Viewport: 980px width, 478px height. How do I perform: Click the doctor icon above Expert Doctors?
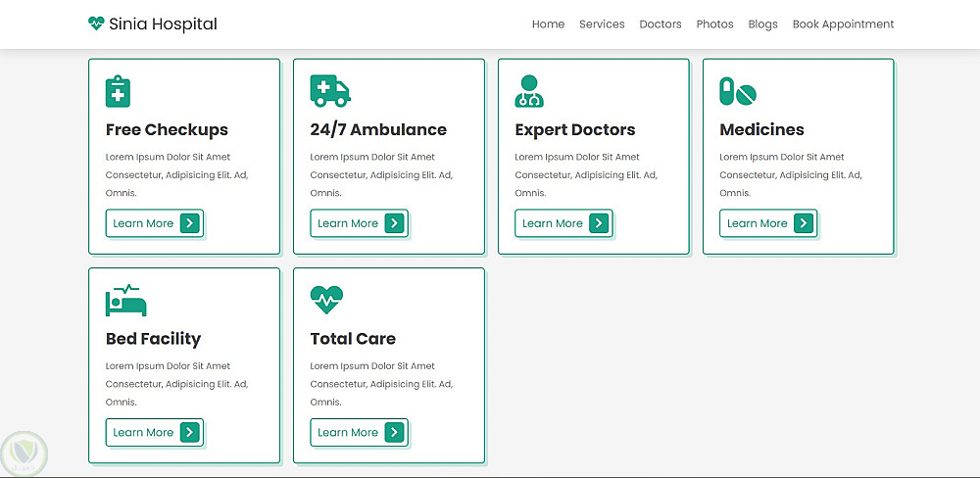pos(529,91)
